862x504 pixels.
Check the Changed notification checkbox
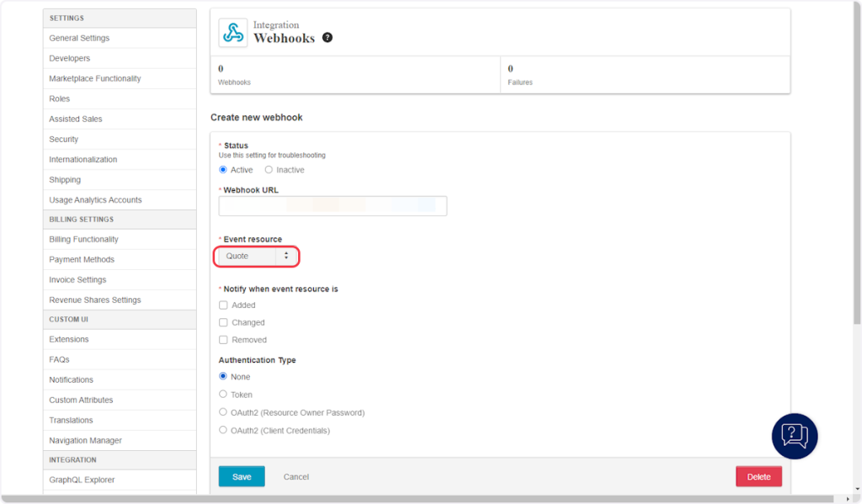[x=223, y=323]
